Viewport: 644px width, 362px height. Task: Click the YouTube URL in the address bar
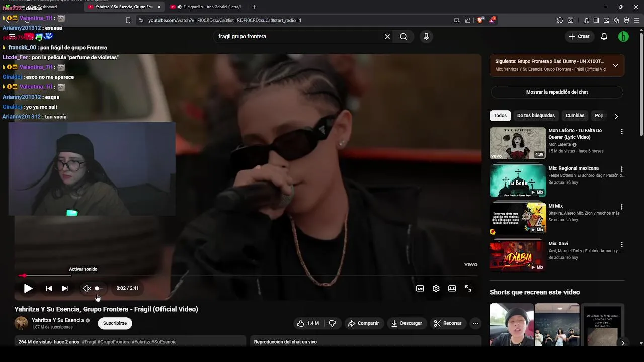pyautogui.click(x=224, y=20)
